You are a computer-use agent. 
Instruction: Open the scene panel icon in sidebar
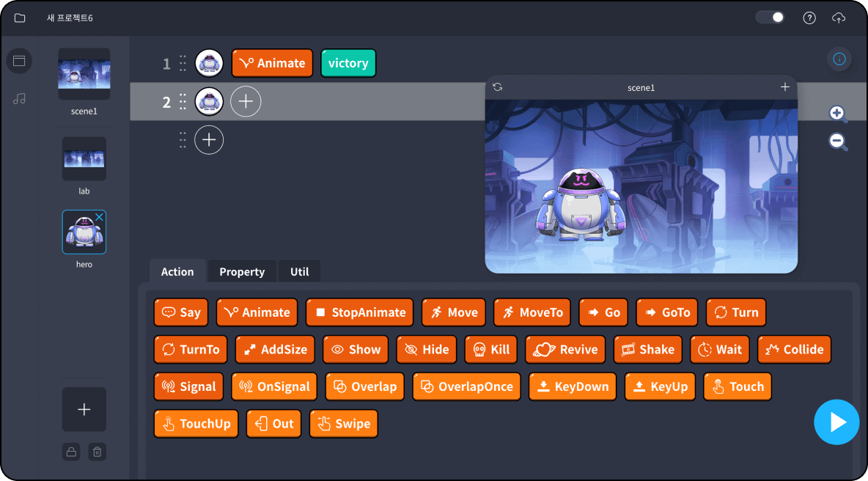19,61
